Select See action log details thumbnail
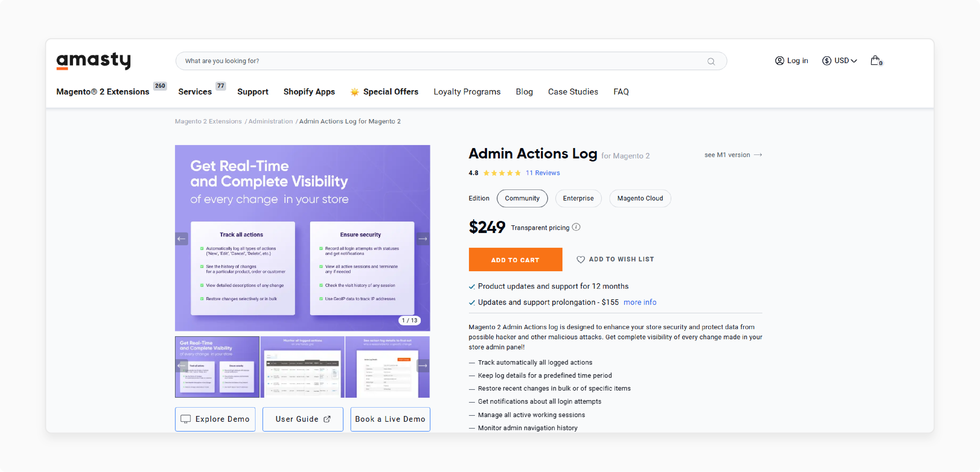The width and height of the screenshot is (980, 472). click(387, 367)
